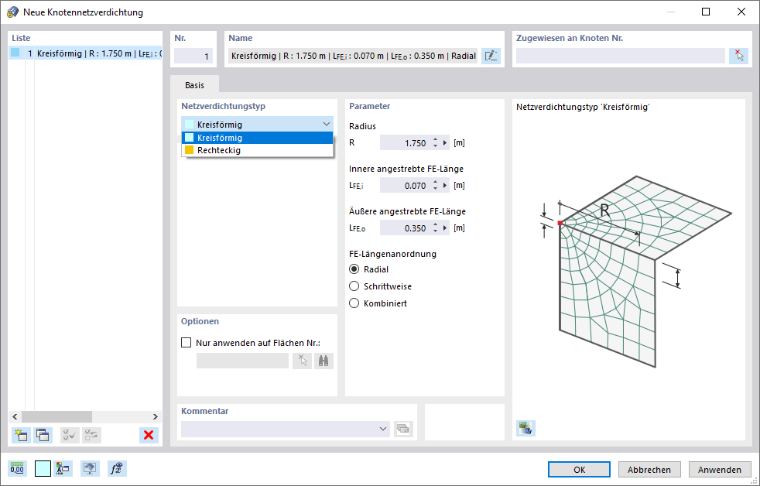Click the inner FE length stepper arrows
The image size is (760, 486).
435,186
